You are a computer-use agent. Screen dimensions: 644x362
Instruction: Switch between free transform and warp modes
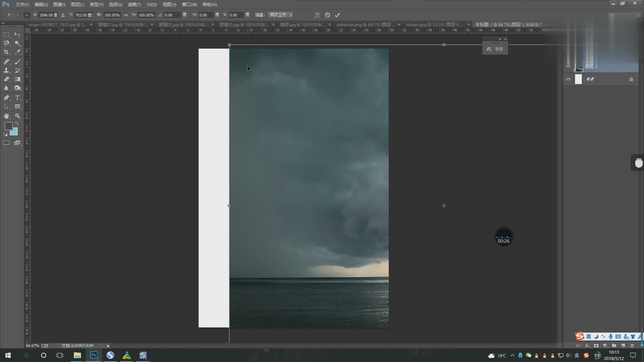317,15
